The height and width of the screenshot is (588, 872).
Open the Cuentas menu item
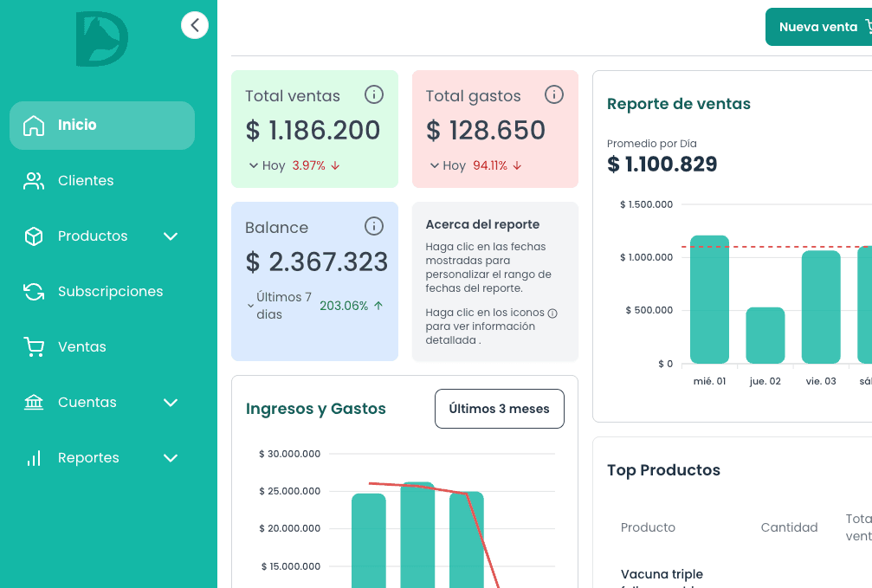click(x=87, y=403)
